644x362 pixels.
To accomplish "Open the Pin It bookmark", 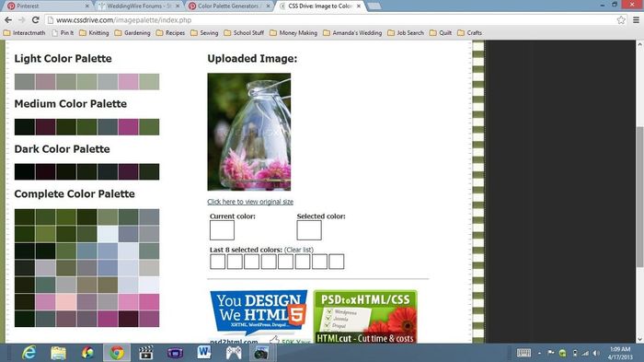I will [x=63, y=33].
